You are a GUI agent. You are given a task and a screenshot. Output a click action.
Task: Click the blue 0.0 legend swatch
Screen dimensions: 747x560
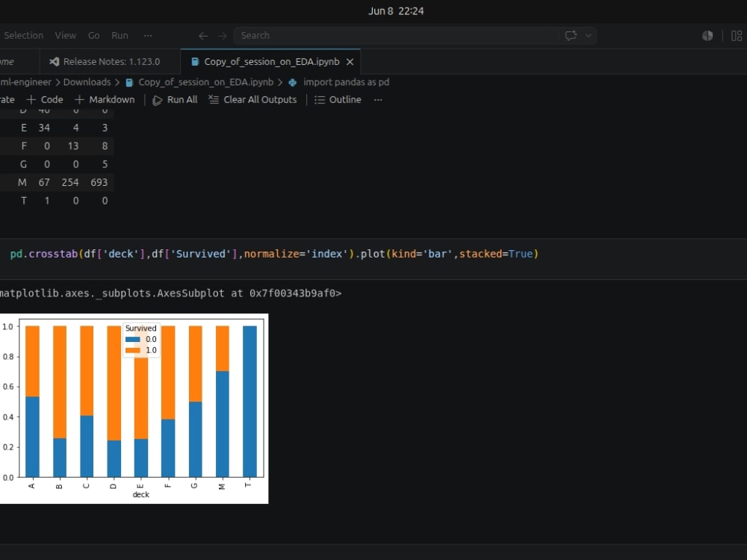[133, 340]
